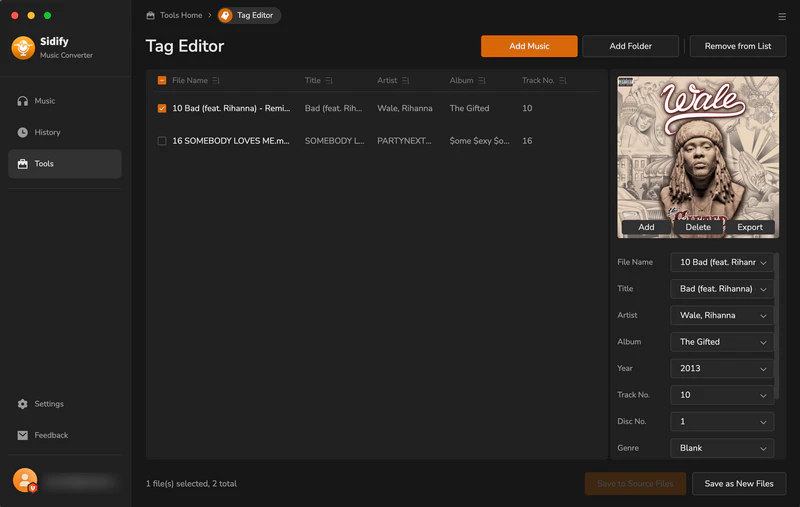
Task: Click the 16 SOMEBODY LOVES ME.m... file name
Action: (x=231, y=141)
